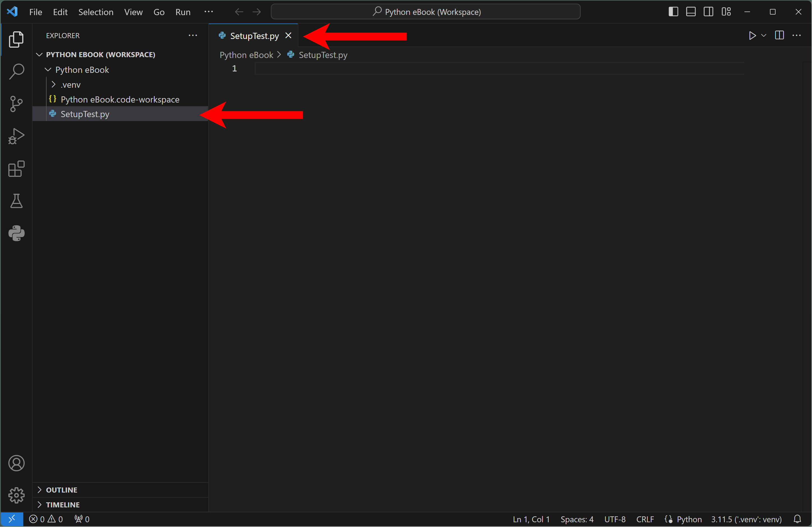812x527 pixels.
Task: Open the Testing flask view
Action: tap(16, 201)
